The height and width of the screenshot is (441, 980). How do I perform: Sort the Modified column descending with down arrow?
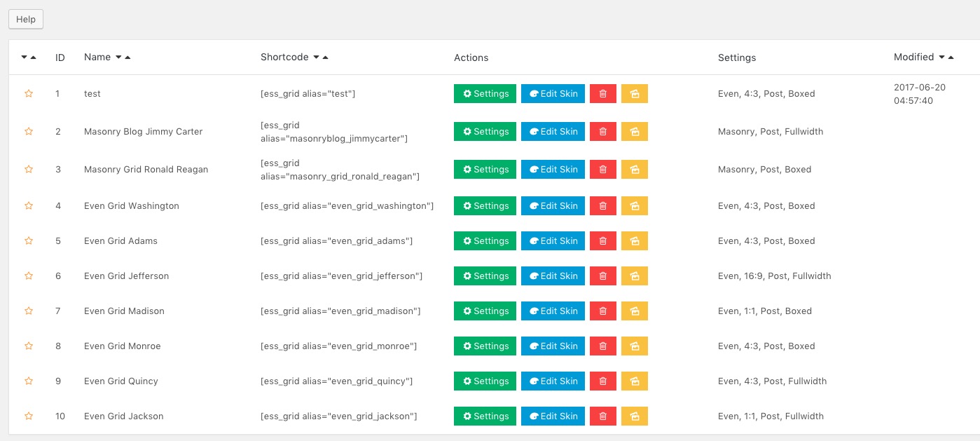(x=941, y=57)
